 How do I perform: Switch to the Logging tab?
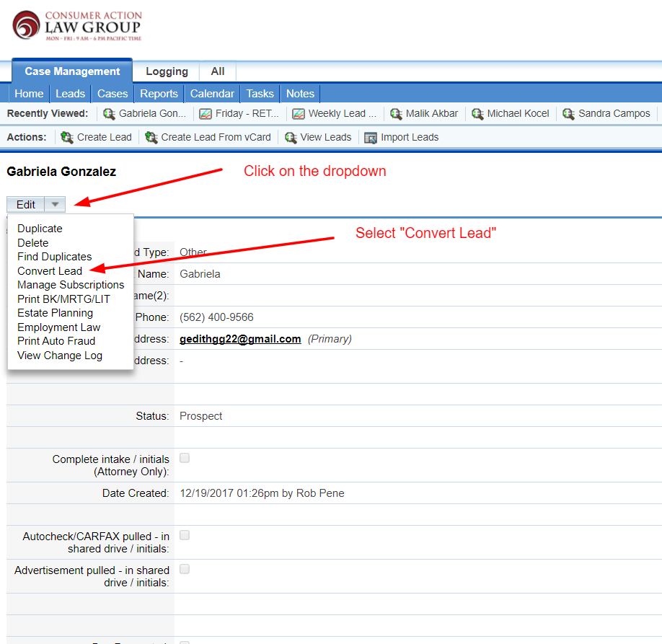click(167, 71)
